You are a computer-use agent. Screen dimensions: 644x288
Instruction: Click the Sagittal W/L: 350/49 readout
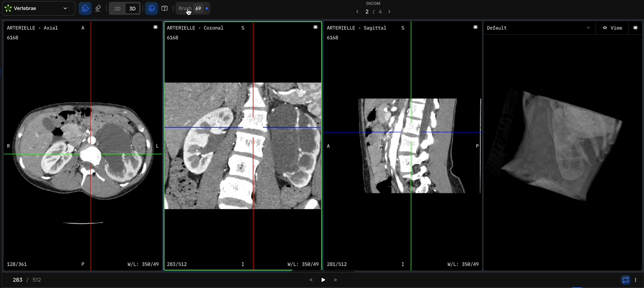click(x=463, y=264)
